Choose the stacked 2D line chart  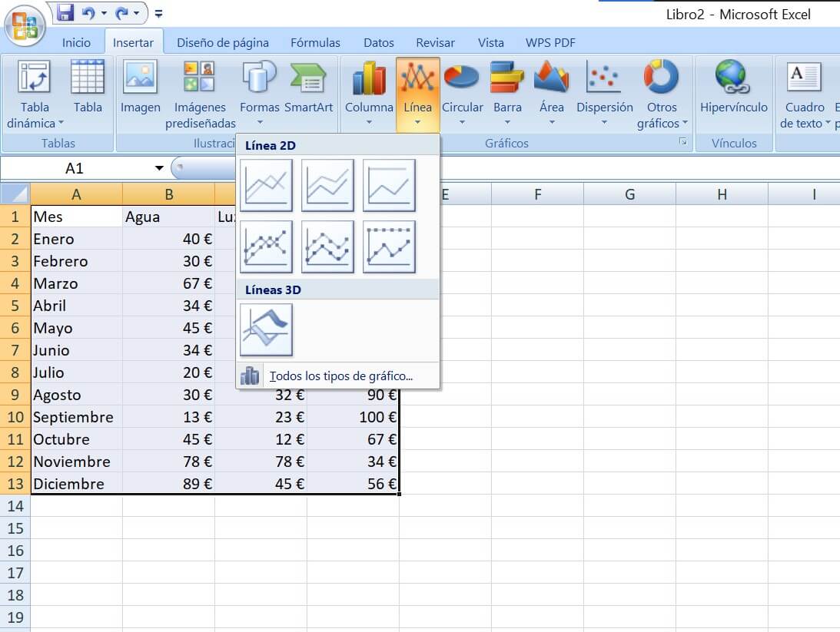328,185
